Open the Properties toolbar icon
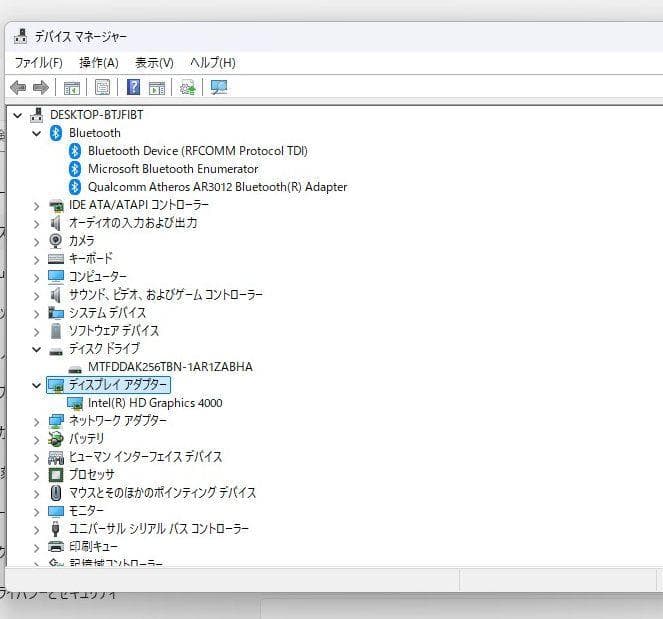Screen dimensions: 663x619 click(x=102, y=88)
